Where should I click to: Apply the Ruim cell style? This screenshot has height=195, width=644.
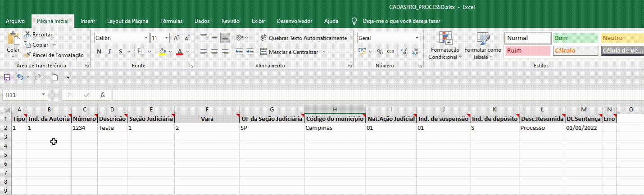point(528,51)
